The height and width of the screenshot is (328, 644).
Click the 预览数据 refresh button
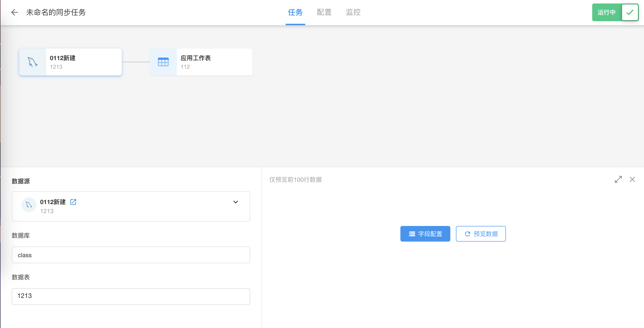pos(480,234)
